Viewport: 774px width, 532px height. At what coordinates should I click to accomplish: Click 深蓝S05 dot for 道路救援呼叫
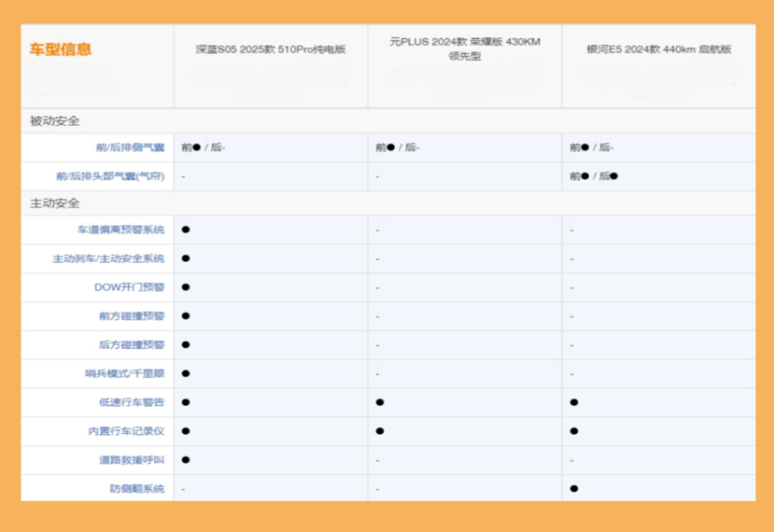click(186, 460)
